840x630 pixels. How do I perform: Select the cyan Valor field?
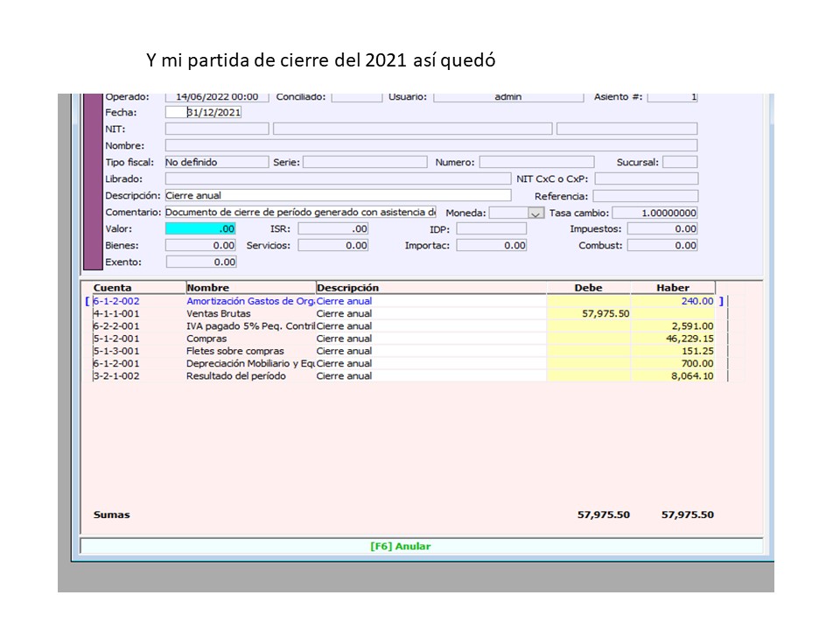(x=200, y=229)
